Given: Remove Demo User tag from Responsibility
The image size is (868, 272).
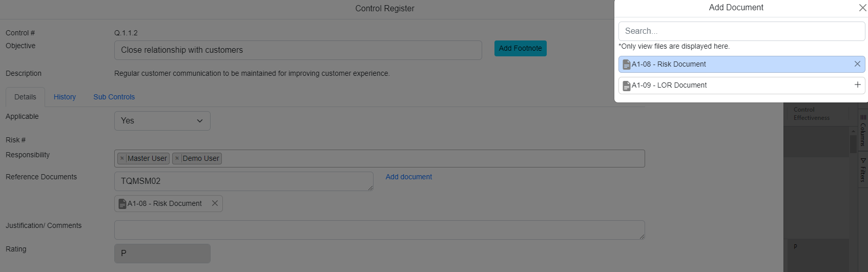Looking at the screenshot, I should pyautogui.click(x=177, y=158).
